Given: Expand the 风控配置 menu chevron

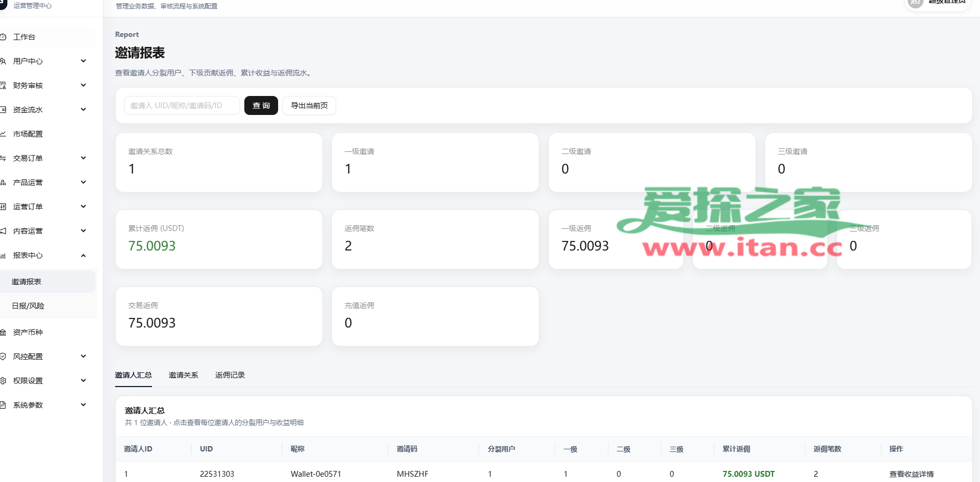Looking at the screenshot, I should click(x=83, y=356).
